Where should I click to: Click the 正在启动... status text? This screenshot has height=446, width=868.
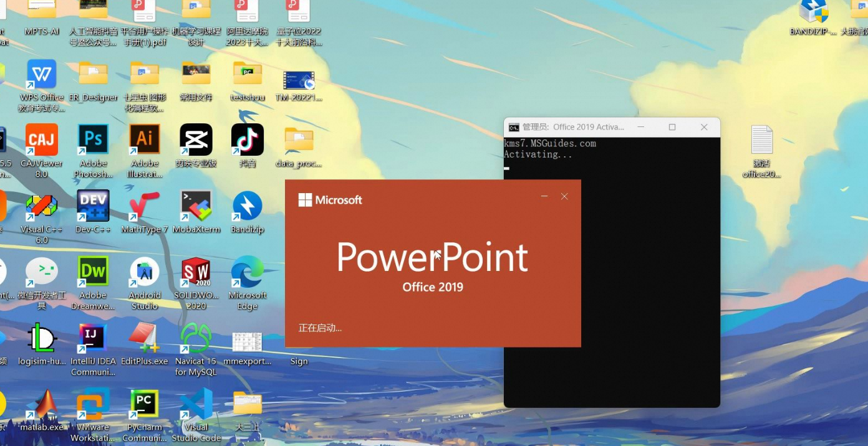point(320,328)
